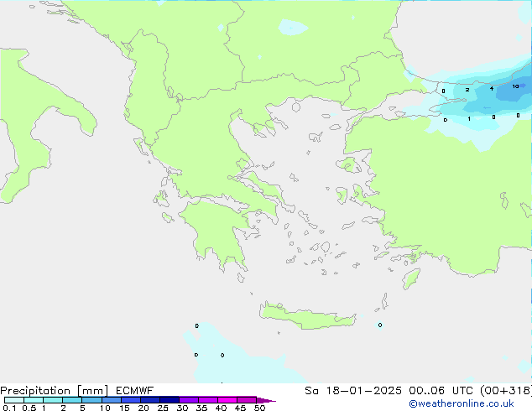Image resolution: width=532 pixels, height=411 pixels.
Task: Click the 'ECMWF' model label
Action: [x=135, y=391]
